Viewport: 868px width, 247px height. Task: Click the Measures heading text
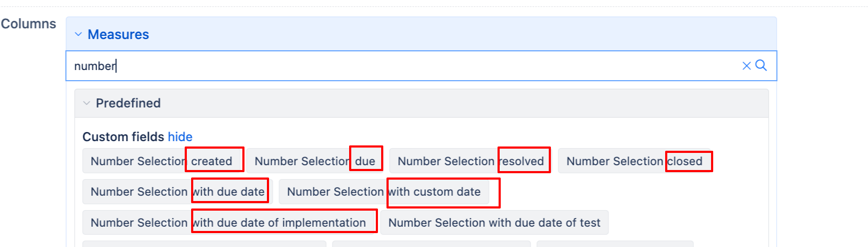pos(118,34)
